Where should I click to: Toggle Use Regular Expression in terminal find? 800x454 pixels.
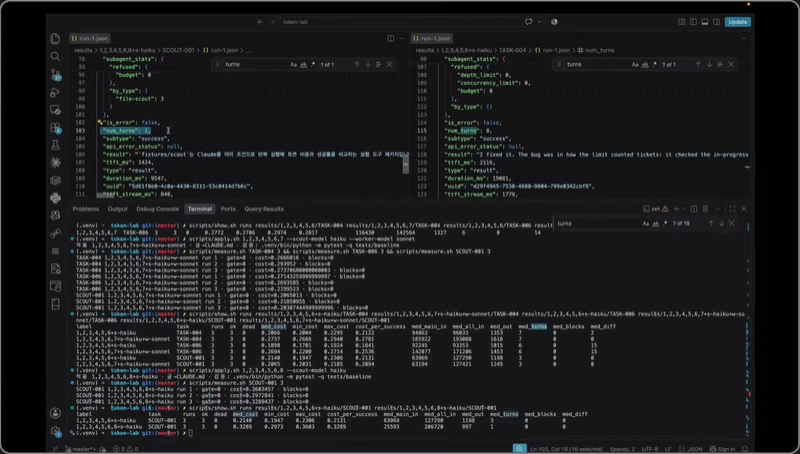click(665, 223)
